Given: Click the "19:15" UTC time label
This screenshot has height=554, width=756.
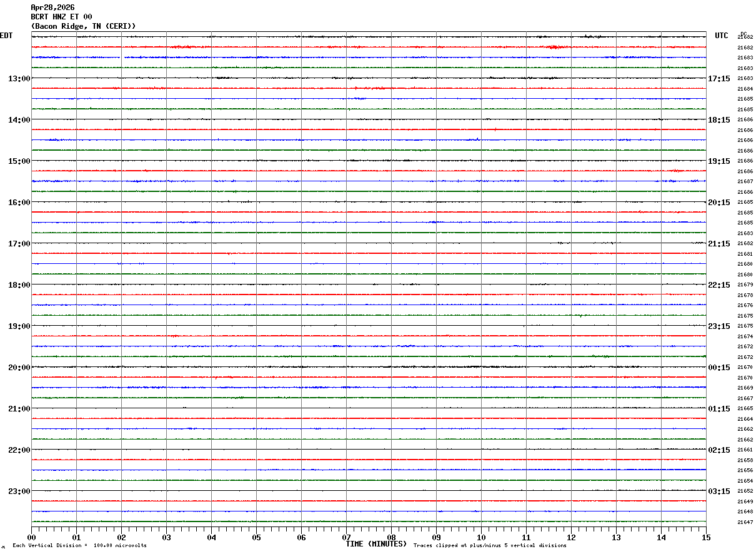Looking at the screenshot, I should tap(719, 161).
